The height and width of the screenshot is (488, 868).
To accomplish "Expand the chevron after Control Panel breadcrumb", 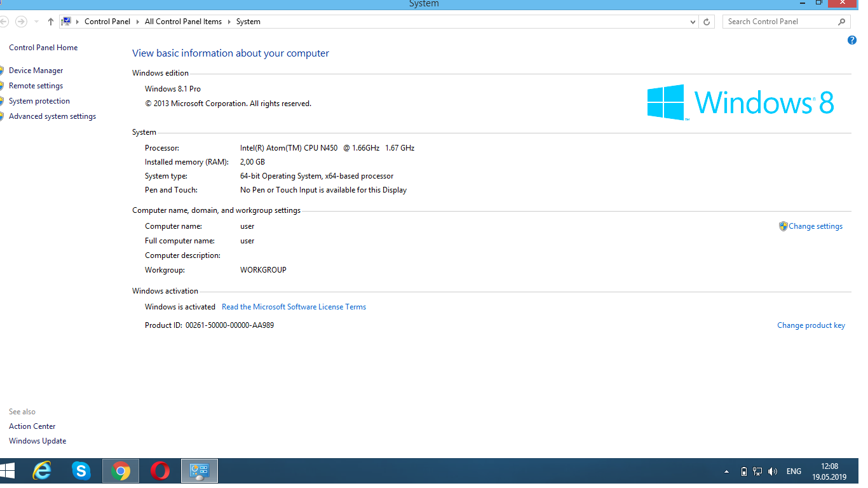I will pos(138,22).
